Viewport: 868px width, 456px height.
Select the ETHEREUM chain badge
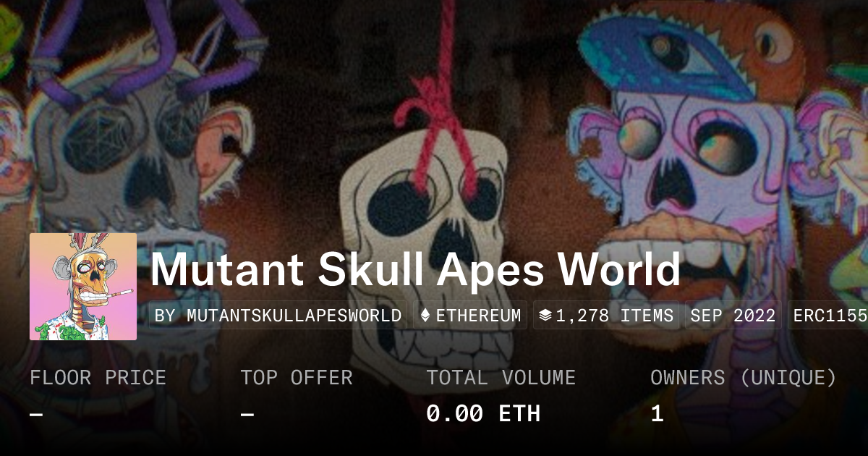[x=471, y=316]
